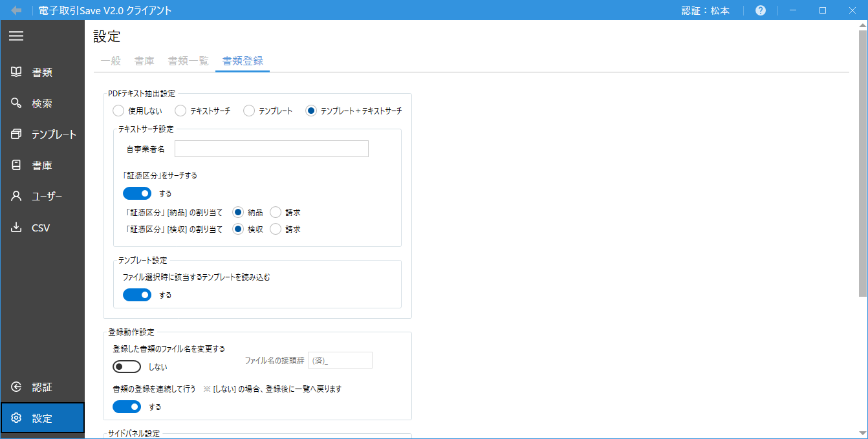Image resolution: width=868 pixels, height=439 pixels.
Task: Open the 書類一覧 settings tab
Action: (188, 61)
